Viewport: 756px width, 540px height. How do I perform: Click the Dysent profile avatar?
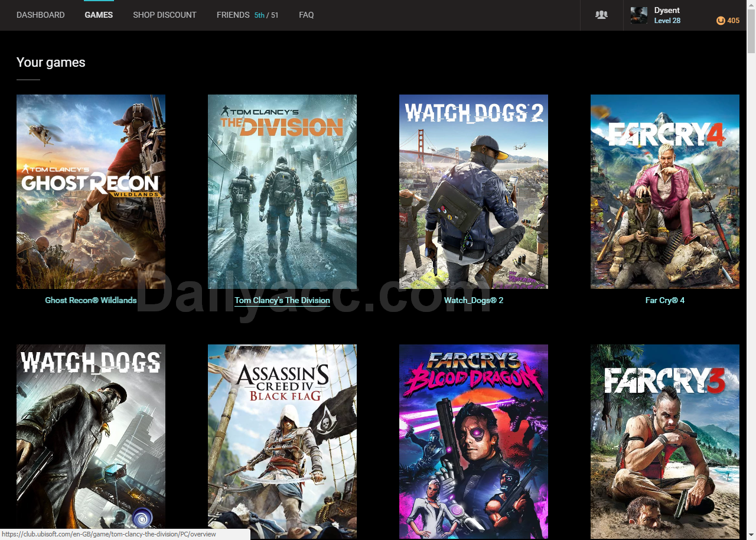[639, 15]
